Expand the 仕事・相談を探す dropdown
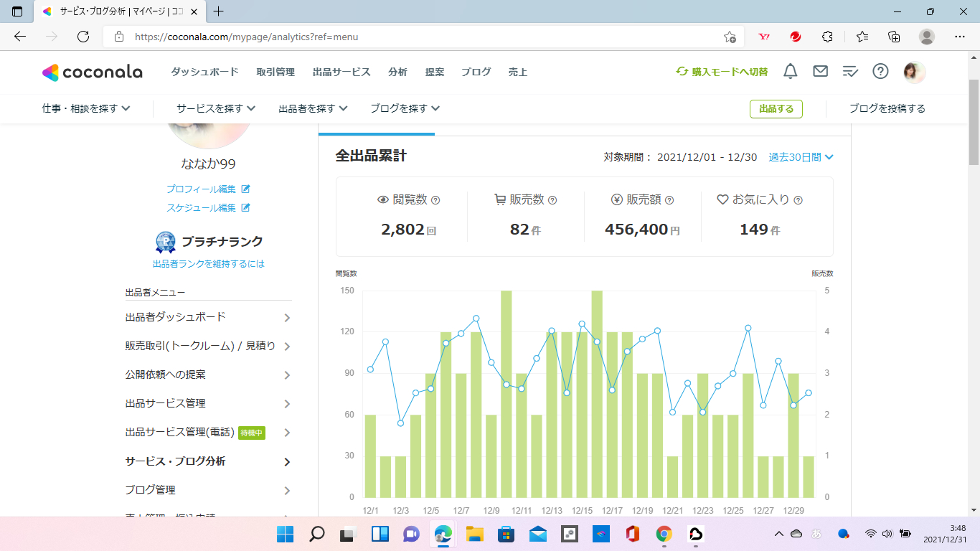Image resolution: width=980 pixels, height=551 pixels. (86, 108)
